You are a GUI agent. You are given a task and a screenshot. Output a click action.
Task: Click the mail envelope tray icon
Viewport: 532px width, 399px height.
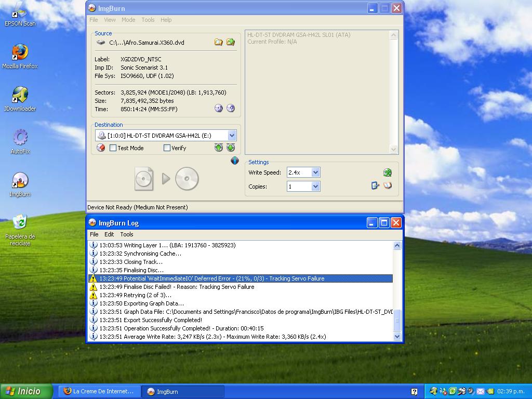[x=481, y=392]
